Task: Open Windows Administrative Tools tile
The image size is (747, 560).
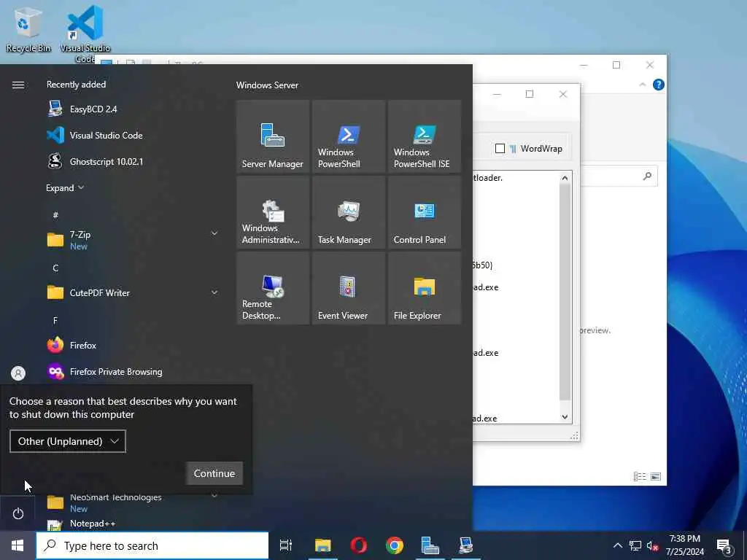Action: 273,212
